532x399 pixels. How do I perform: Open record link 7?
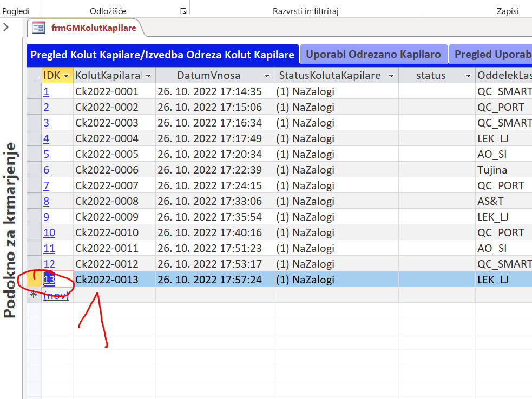click(x=46, y=185)
